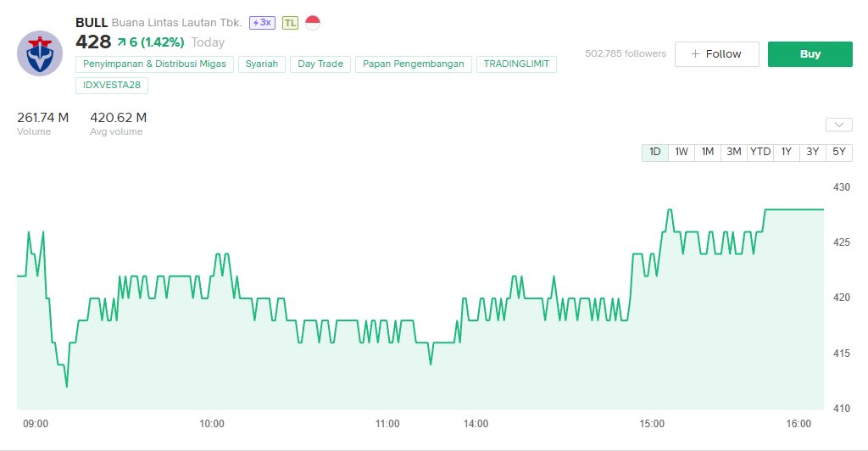
Task: Click the green up-arrow price change icon
Action: (122, 42)
